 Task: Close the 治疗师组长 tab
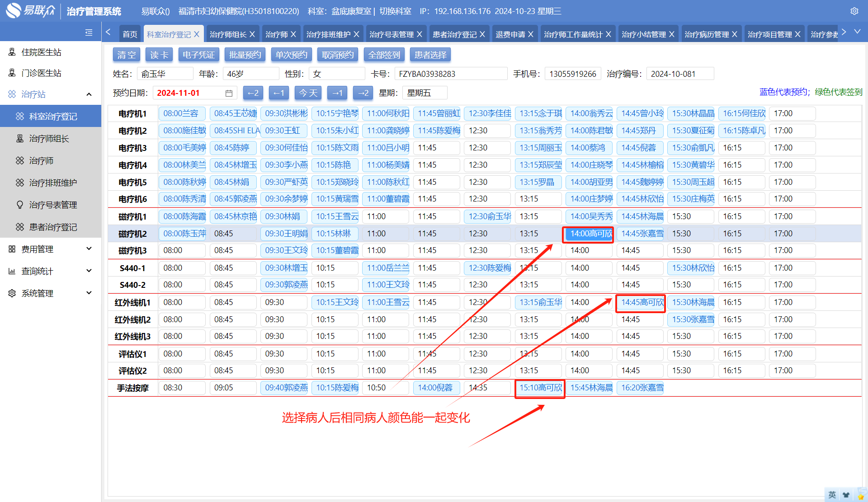click(x=252, y=34)
